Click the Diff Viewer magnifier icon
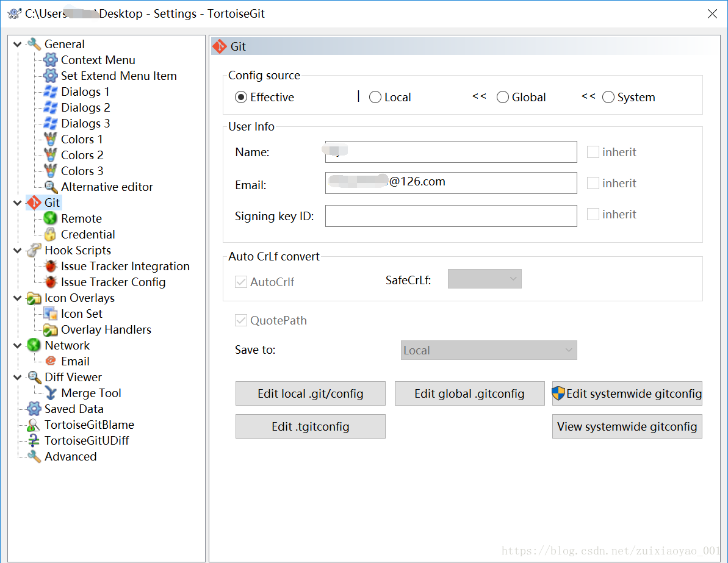Viewport: 728px width, 563px height. click(x=34, y=378)
